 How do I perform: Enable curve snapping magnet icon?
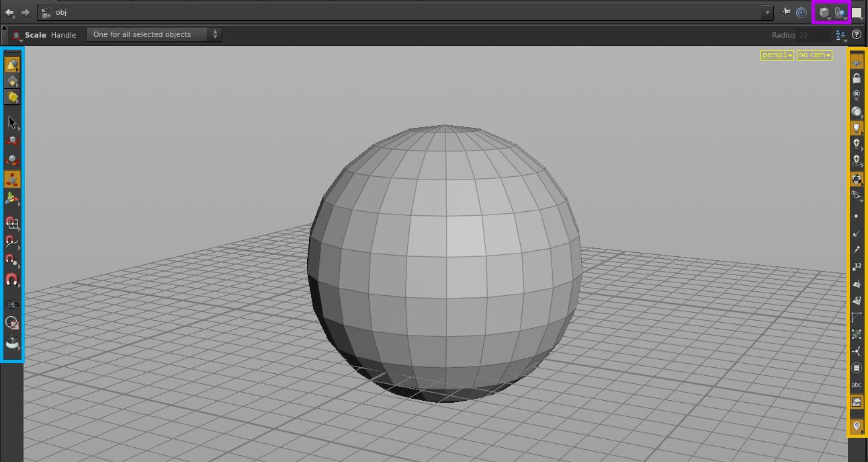(x=12, y=241)
